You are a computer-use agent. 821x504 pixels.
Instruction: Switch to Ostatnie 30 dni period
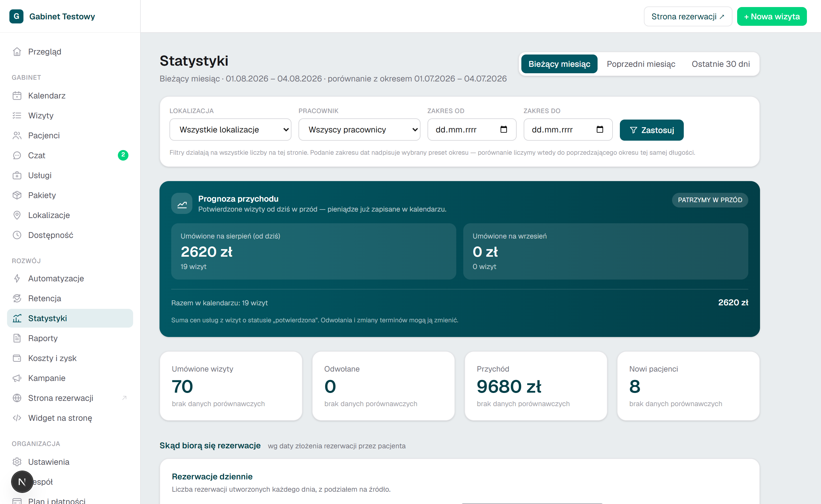click(x=721, y=64)
